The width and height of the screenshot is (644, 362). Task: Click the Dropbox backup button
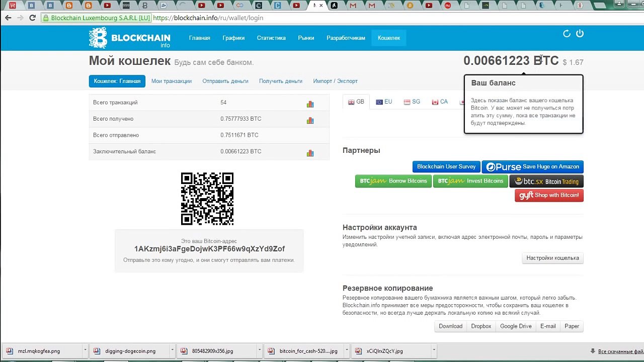(x=481, y=326)
